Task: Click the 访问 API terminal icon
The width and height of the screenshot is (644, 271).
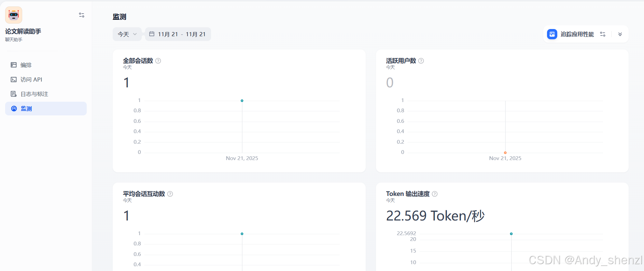Action: pos(14,80)
